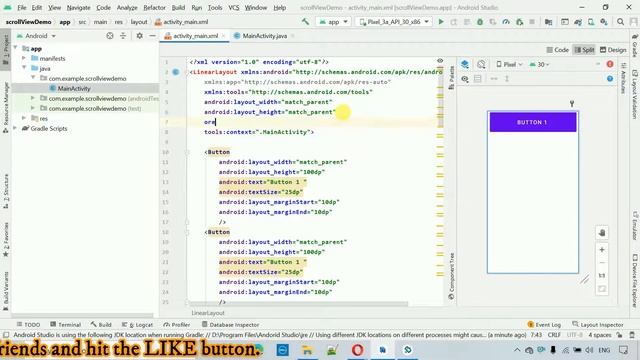Screen dimensions: 640x360
Task: Open the Refactor menu
Action: click(x=154, y=7)
